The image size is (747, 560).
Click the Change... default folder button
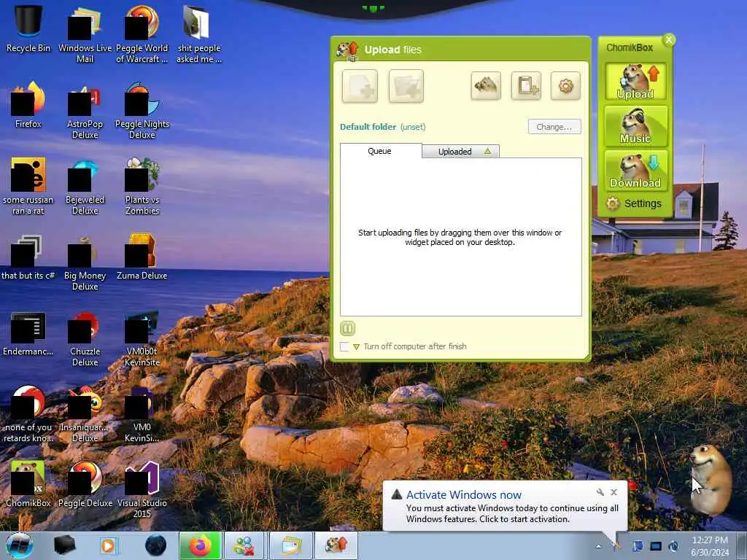coord(554,127)
